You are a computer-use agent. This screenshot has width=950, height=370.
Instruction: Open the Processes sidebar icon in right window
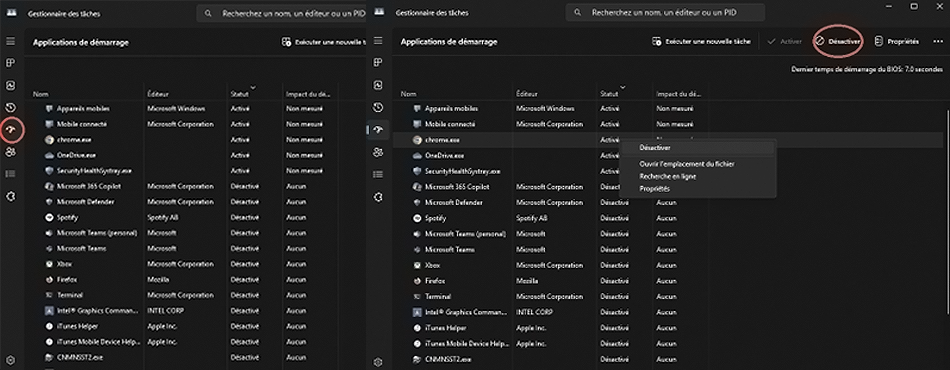(x=378, y=63)
